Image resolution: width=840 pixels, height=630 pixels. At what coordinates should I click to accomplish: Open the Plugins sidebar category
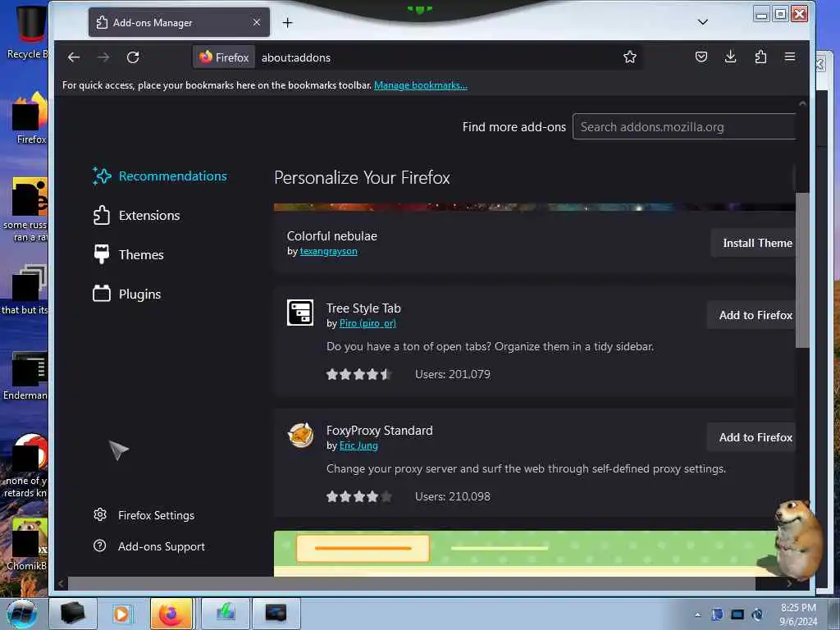click(x=127, y=294)
